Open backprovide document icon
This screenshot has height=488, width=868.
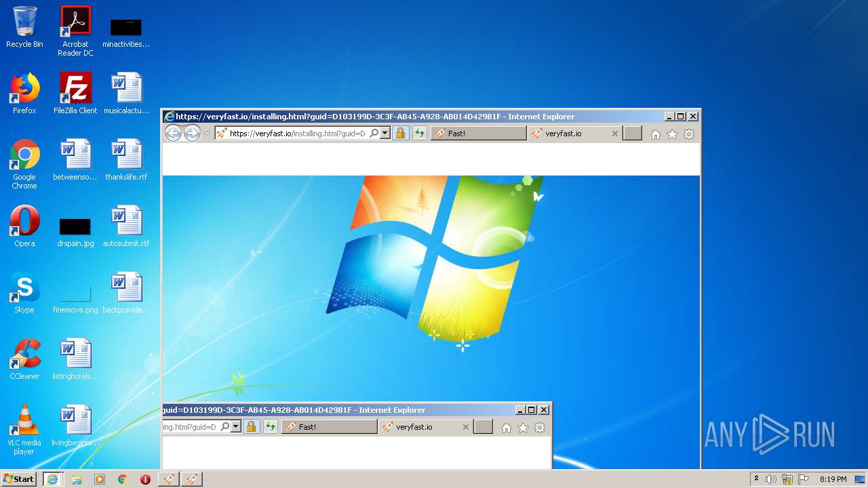pyautogui.click(x=126, y=293)
